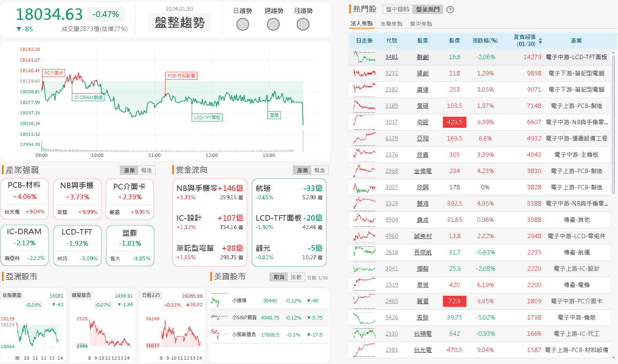Click the LCD-TFT面板 marker on the chart
Viewport: 618px width, 364px height.
pos(207,117)
